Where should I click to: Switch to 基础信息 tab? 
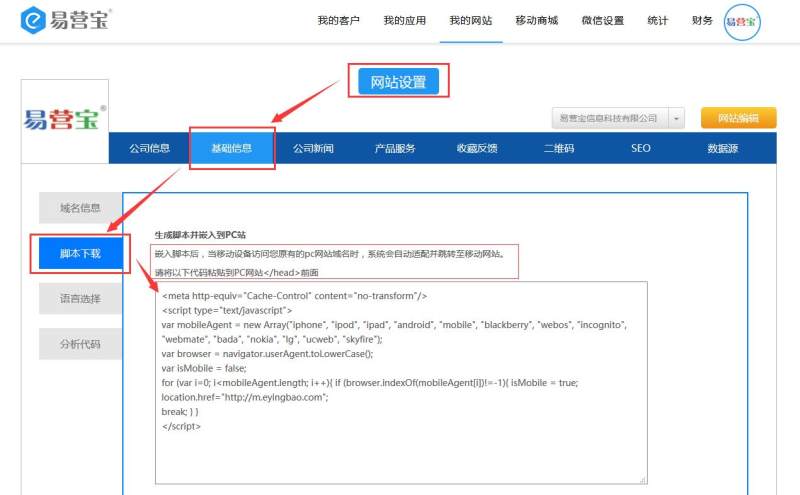pos(232,148)
